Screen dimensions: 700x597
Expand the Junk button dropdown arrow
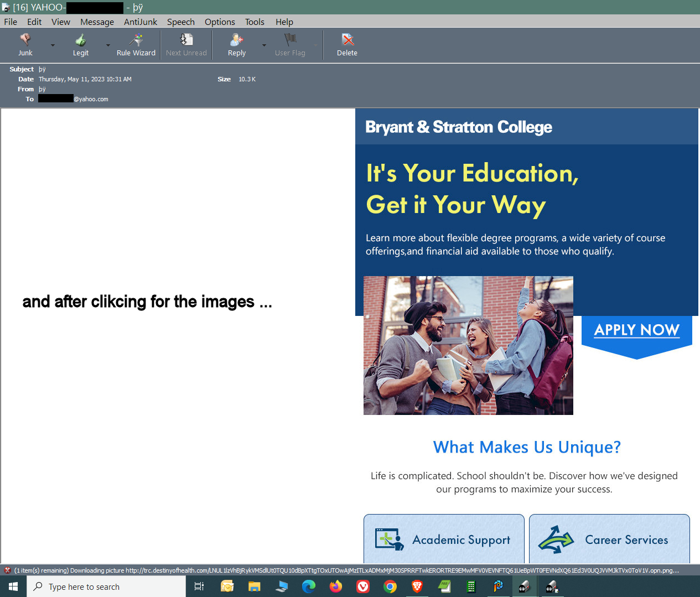(x=53, y=45)
